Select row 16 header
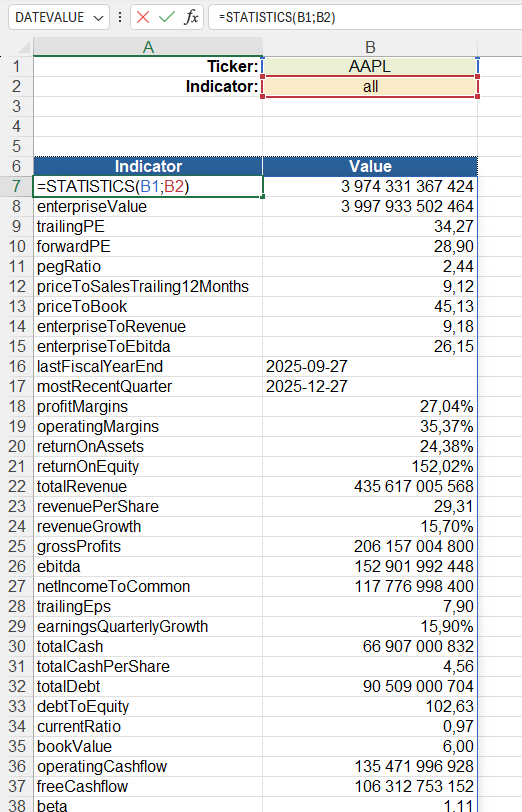Image resolution: width=522 pixels, height=812 pixels. [x=17, y=367]
